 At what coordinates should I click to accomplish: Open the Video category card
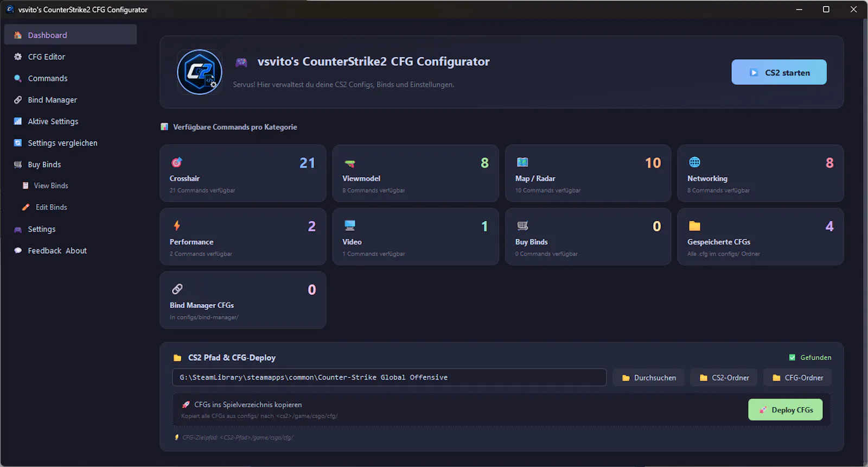click(x=416, y=237)
